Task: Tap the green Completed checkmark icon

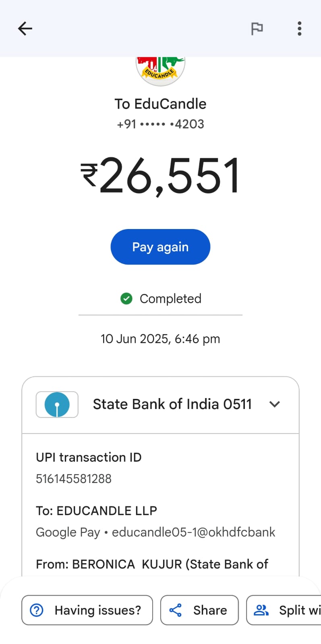Action: coord(126,299)
